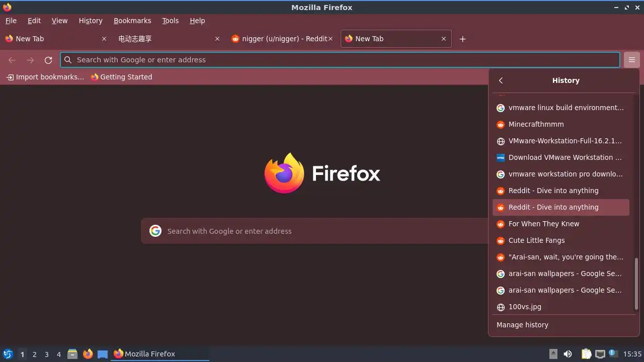Viewport: 644px width, 362px height.
Task: Open the History menu in menu bar
Action: pyautogui.click(x=91, y=21)
